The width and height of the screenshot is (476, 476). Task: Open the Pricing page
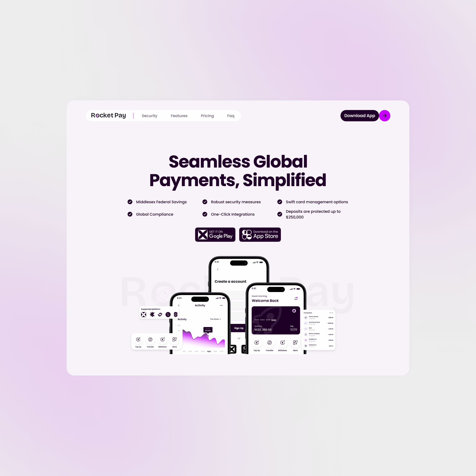point(207,115)
